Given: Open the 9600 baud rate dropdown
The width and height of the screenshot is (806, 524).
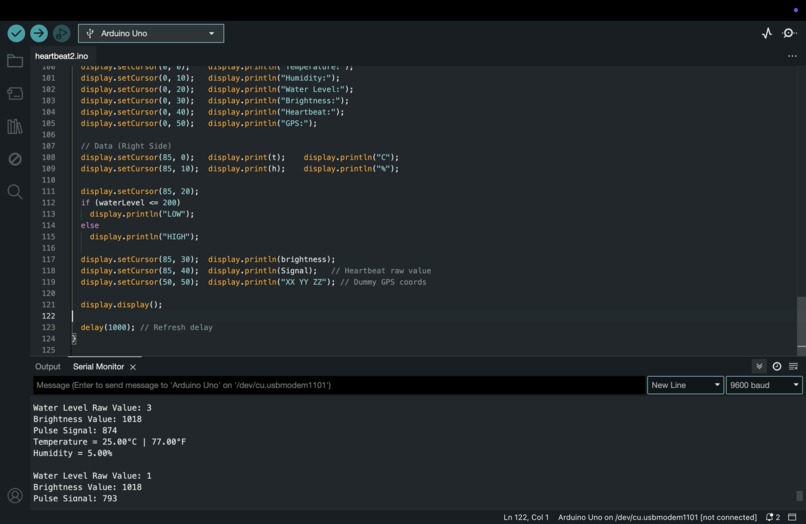Looking at the screenshot, I should click(764, 385).
